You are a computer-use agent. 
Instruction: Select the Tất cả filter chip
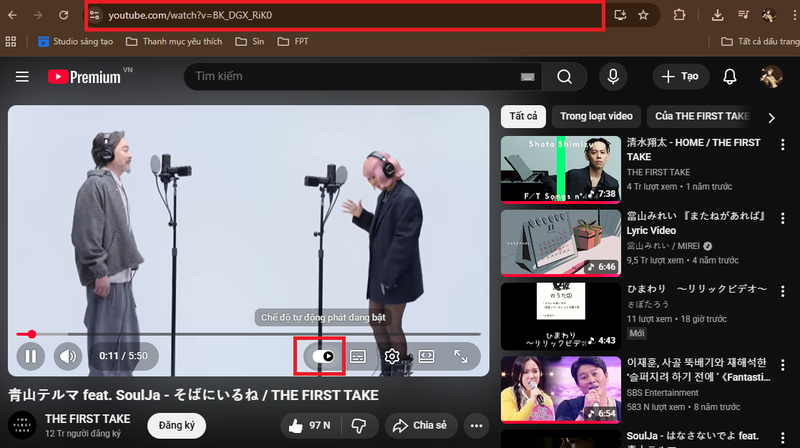pyautogui.click(x=523, y=116)
